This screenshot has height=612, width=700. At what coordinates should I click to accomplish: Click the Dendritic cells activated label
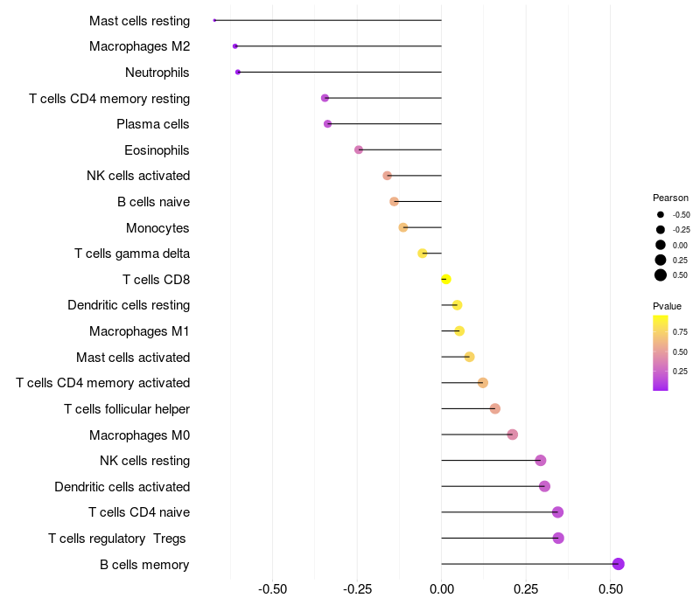click(122, 487)
